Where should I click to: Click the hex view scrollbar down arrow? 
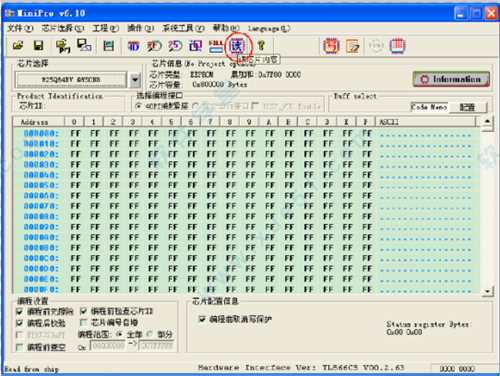click(x=487, y=291)
